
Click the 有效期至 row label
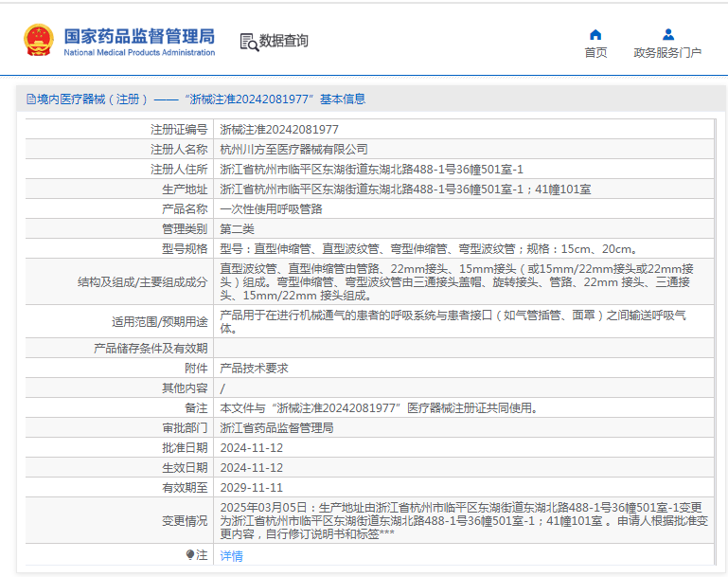coord(185,488)
